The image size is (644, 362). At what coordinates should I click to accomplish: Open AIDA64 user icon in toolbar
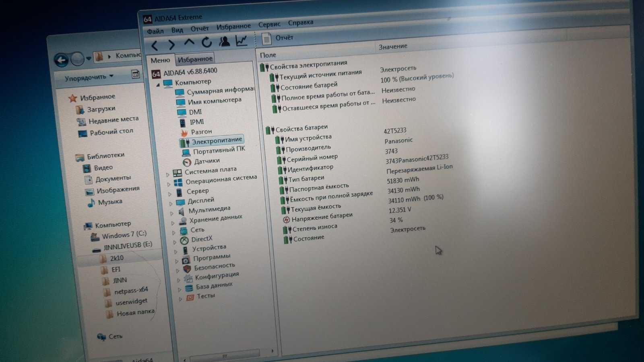click(224, 41)
